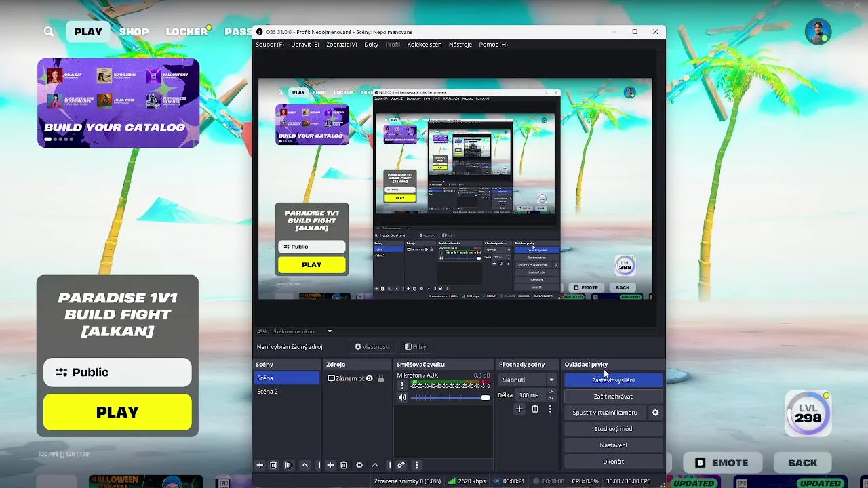Open source properties gear in Zdroje toolbar
This screenshot has height=488, width=868.
click(359, 465)
